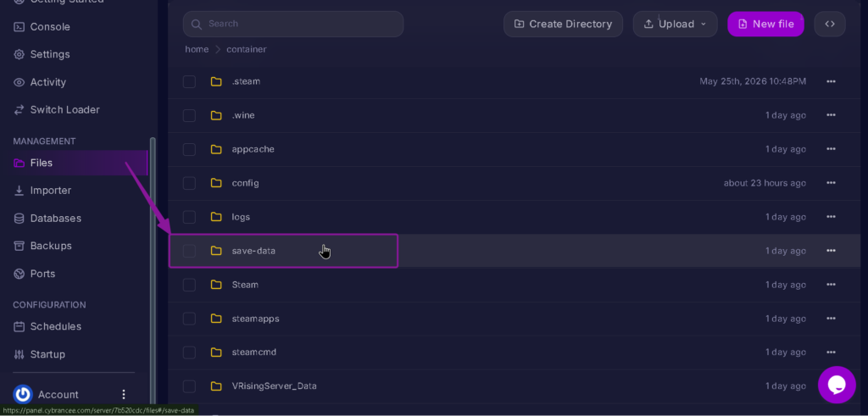Open Switch Loader in sidebar

pos(57,109)
